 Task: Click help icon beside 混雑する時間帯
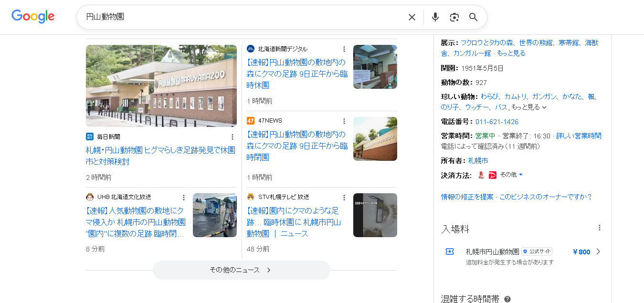[x=507, y=299]
